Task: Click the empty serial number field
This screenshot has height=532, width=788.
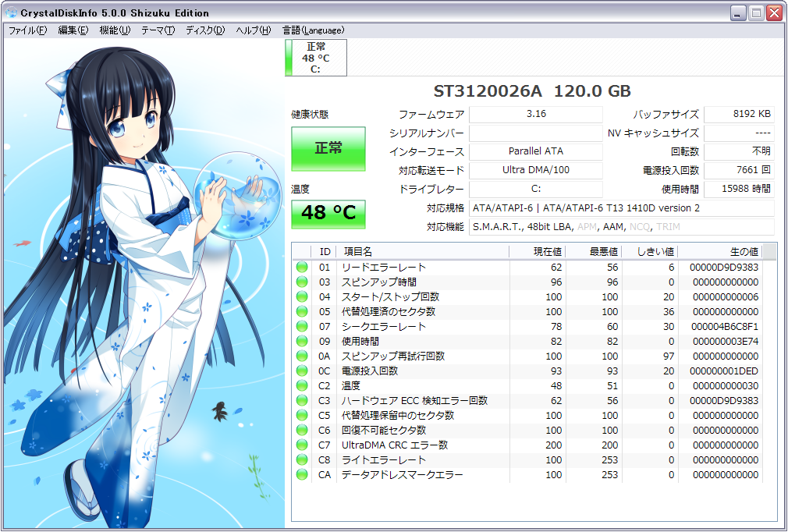Action: [x=536, y=133]
